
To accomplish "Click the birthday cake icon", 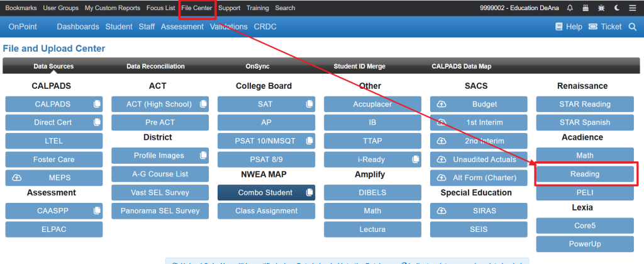I will pyautogui.click(x=586, y=8).
